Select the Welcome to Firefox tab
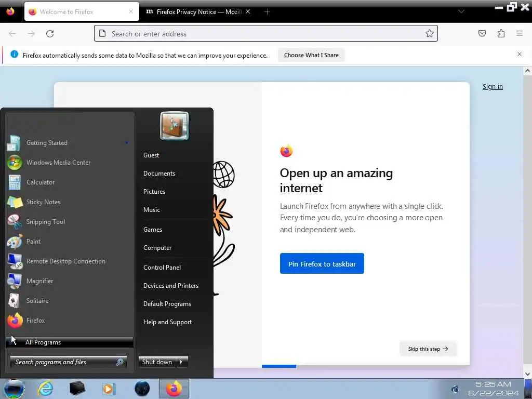This screenshot has height=399, width=532. [82, 11]
